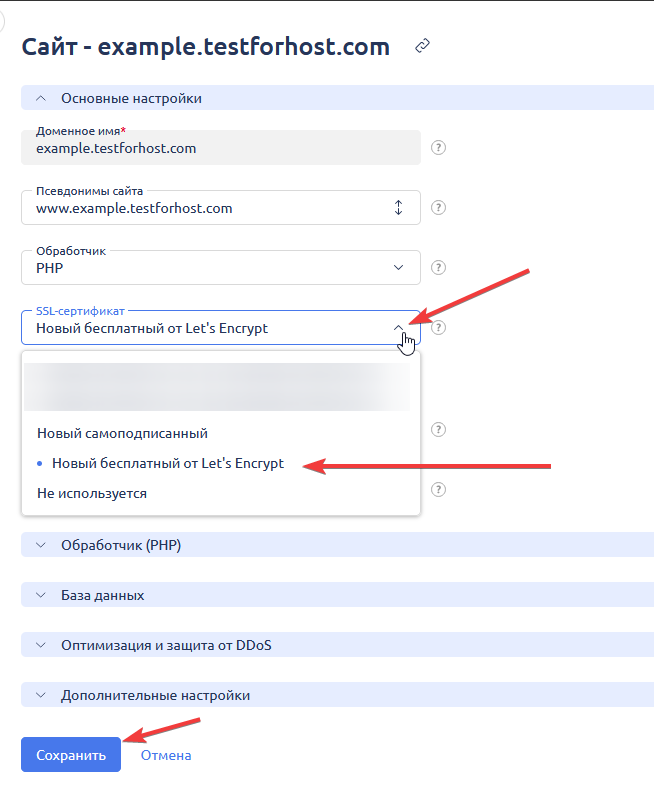Click the Отмена link

tap(166, 755)
